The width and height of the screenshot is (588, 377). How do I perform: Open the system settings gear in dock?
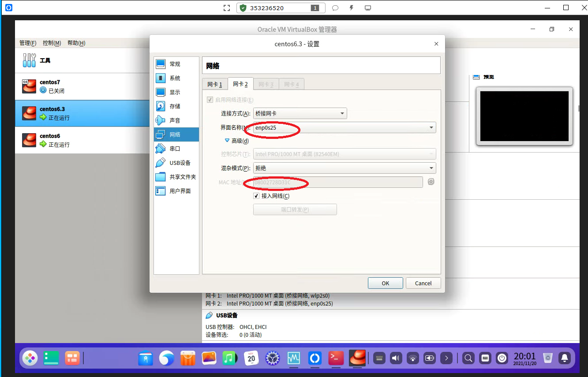pyautogui.click(x=273, y=358)
